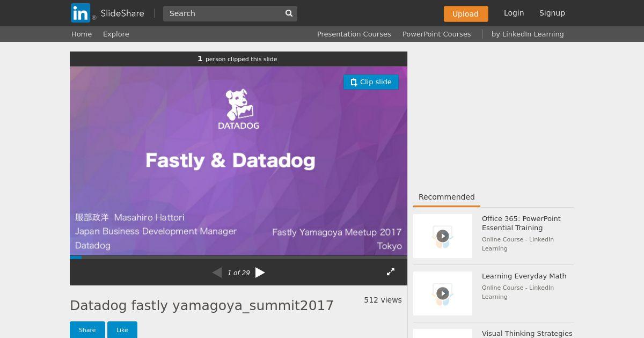This screenshot has width=644, height=338.
Task: Open the Signup page
Action: [x=552, y=13]
